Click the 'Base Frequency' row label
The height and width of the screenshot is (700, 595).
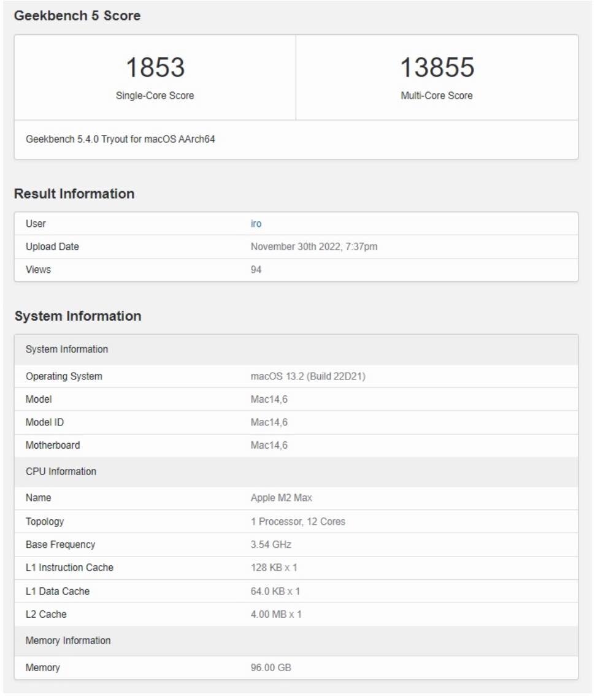click(x=60, y=545)
